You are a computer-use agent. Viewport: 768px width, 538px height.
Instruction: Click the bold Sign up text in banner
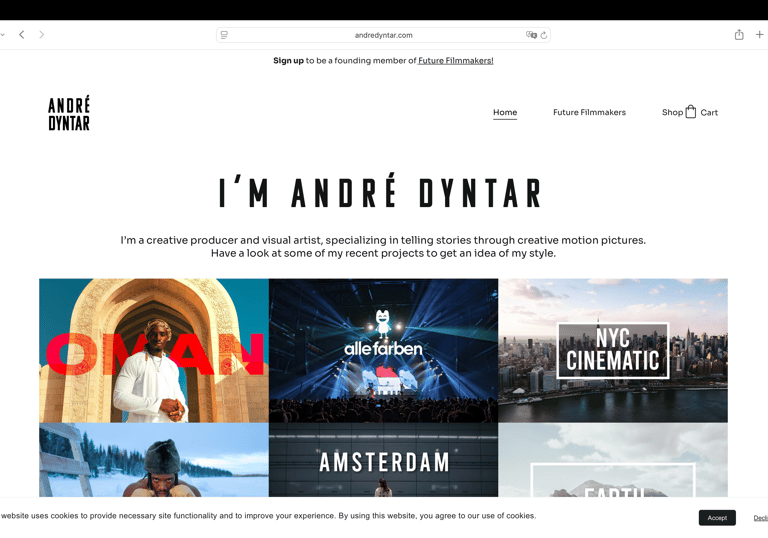pyautogui.click(x=288, y=61)
